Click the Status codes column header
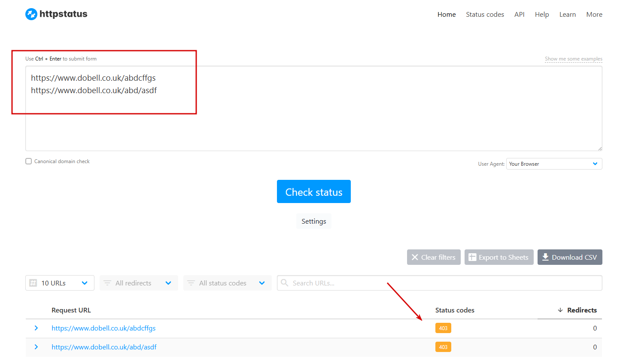 click(x=455, y=310)
